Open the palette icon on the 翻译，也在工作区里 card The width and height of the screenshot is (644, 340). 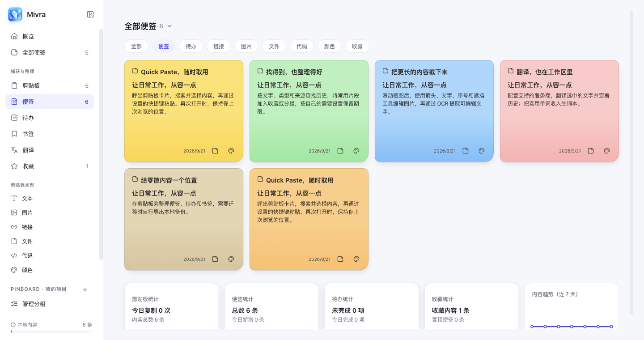[x=607, y=151]
